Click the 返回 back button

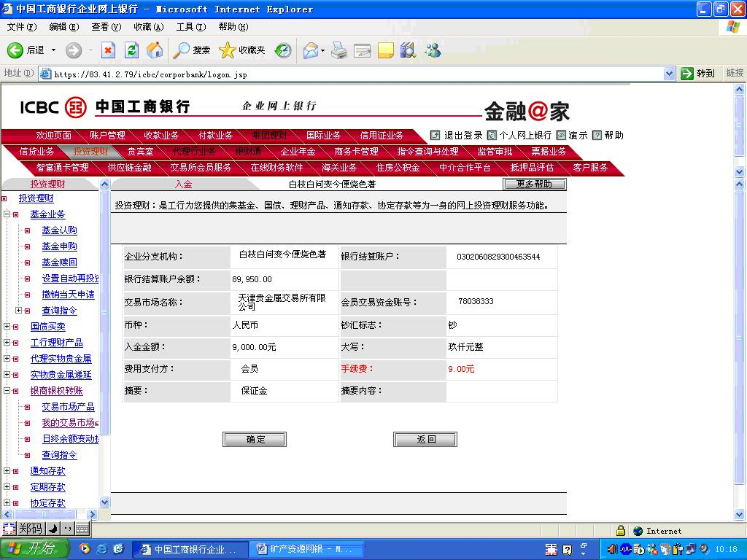pyautogui.click(x=425, y=440)
